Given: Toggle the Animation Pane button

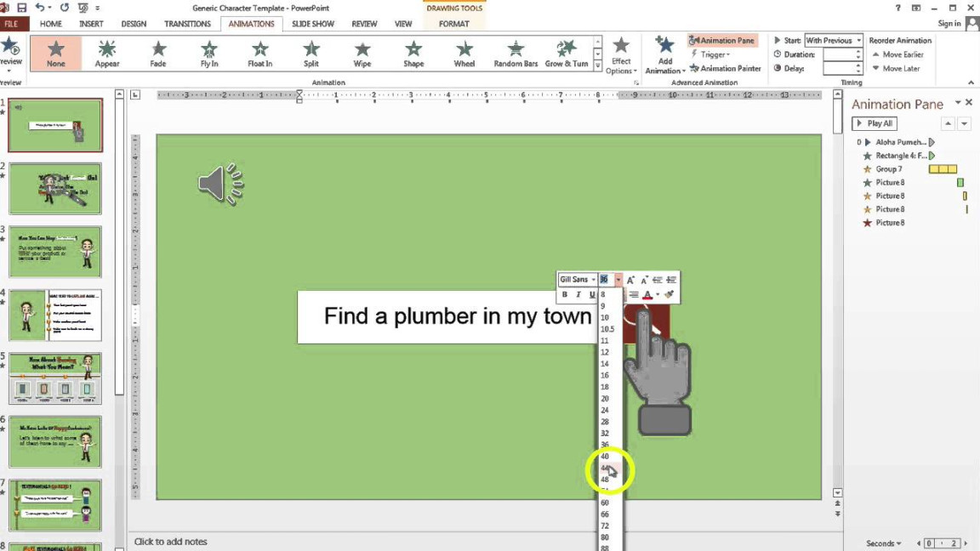Looking at the screenshot, I should [722, 40].
